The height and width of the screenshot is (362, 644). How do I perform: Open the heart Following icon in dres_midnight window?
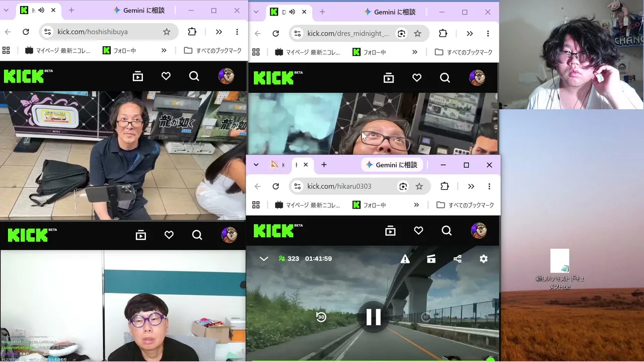(417, 78)
